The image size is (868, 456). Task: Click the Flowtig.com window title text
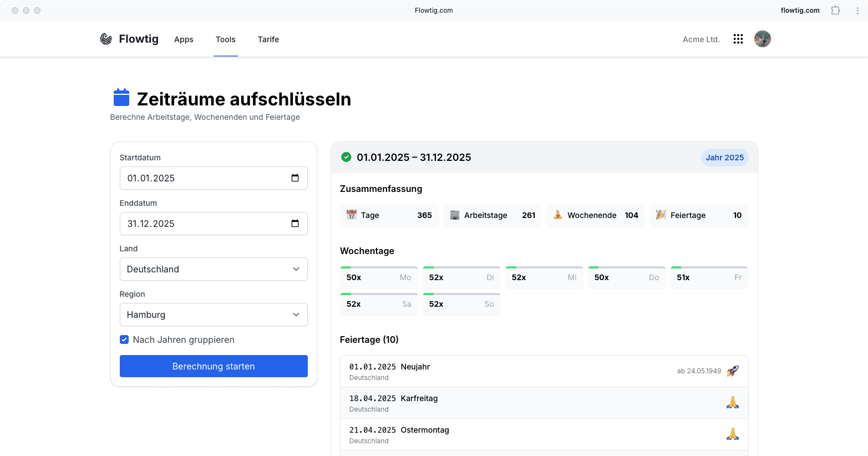point(434,10)
